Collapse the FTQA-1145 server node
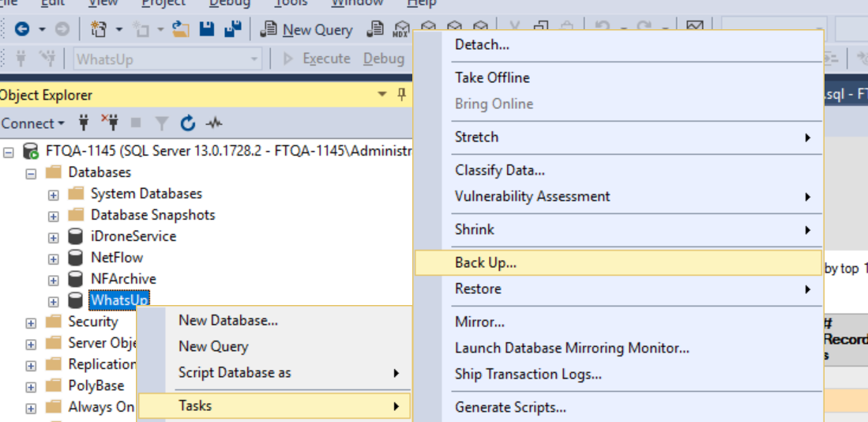This screenshot has width=868, height=422. pyautogui.click(x=9, y=153)
